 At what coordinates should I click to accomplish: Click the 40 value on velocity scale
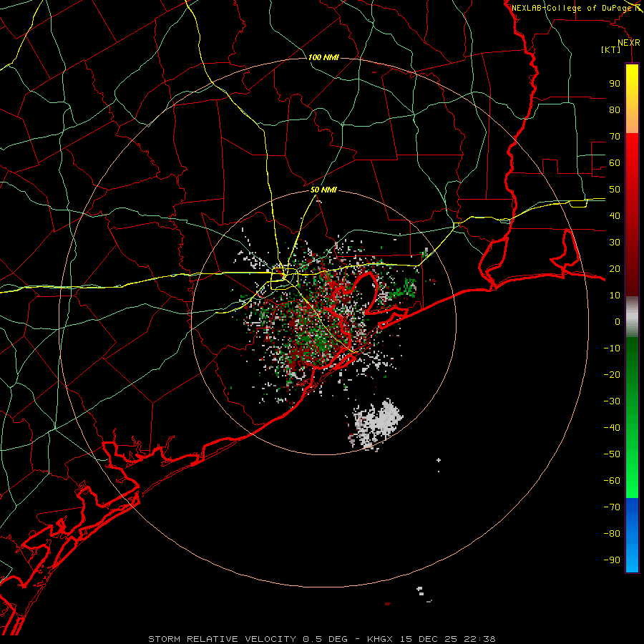615,215
